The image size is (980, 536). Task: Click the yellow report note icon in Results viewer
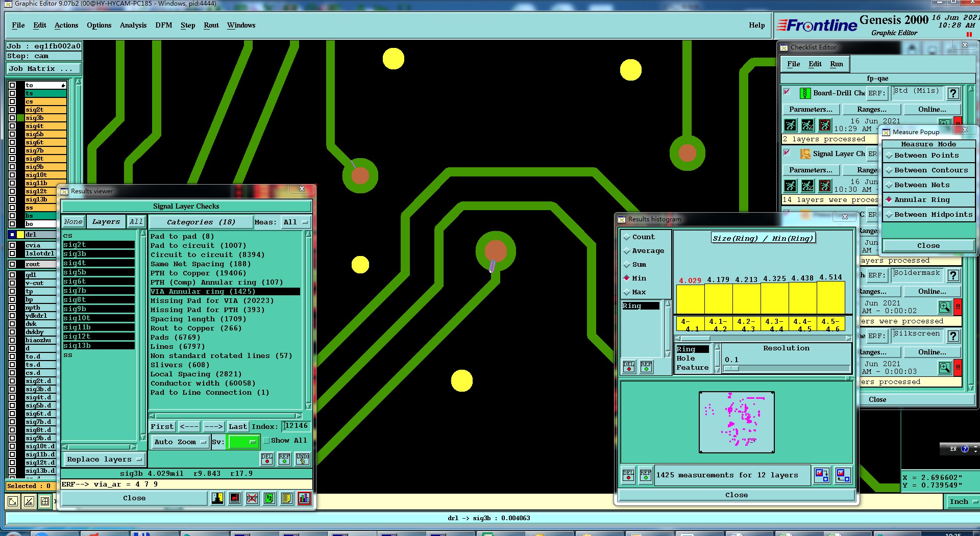pos(287,498)
